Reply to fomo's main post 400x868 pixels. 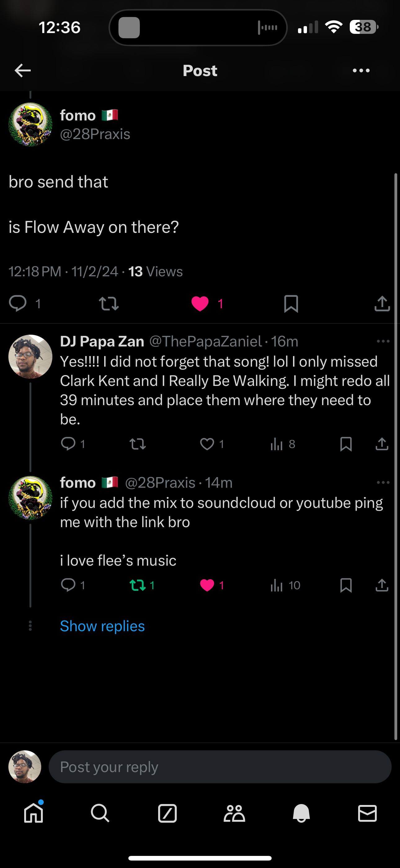point(18,303)
